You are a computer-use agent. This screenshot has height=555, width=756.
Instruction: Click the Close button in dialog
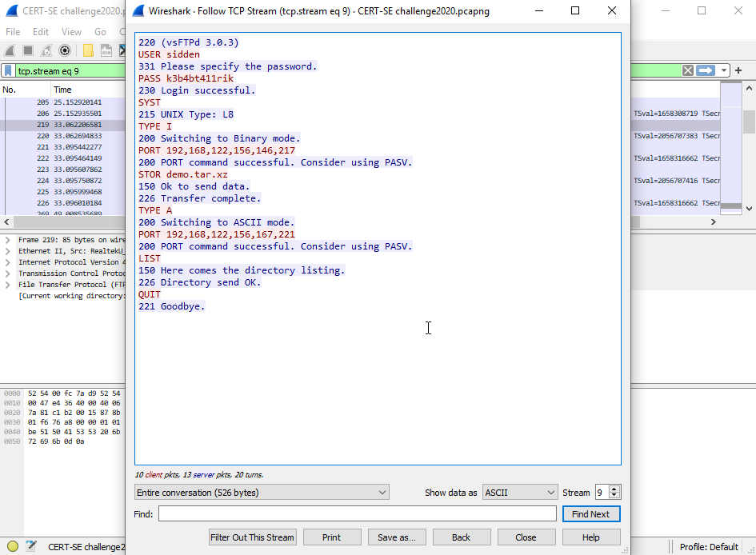526,537
